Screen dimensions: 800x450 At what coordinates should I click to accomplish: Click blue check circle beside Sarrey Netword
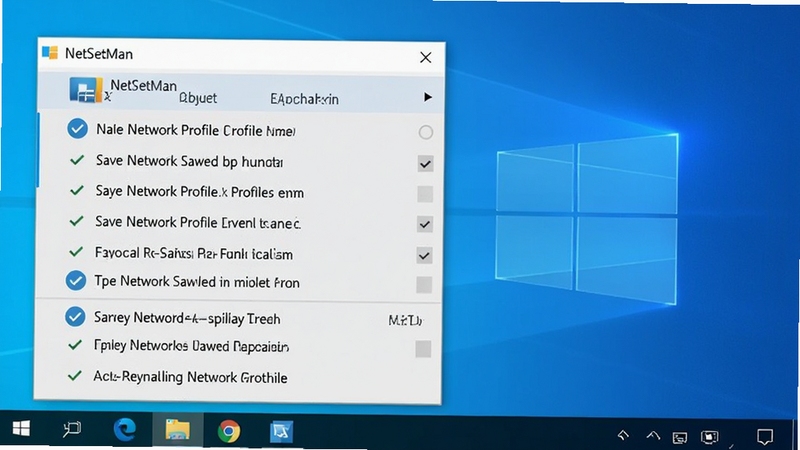[75, 317]
